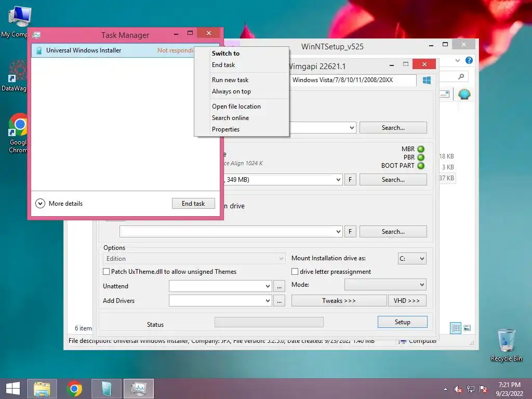Open the installation drive dropdown
Image resolution: width=532 pixels, height=399 pixels.
[x=231, y=232]
